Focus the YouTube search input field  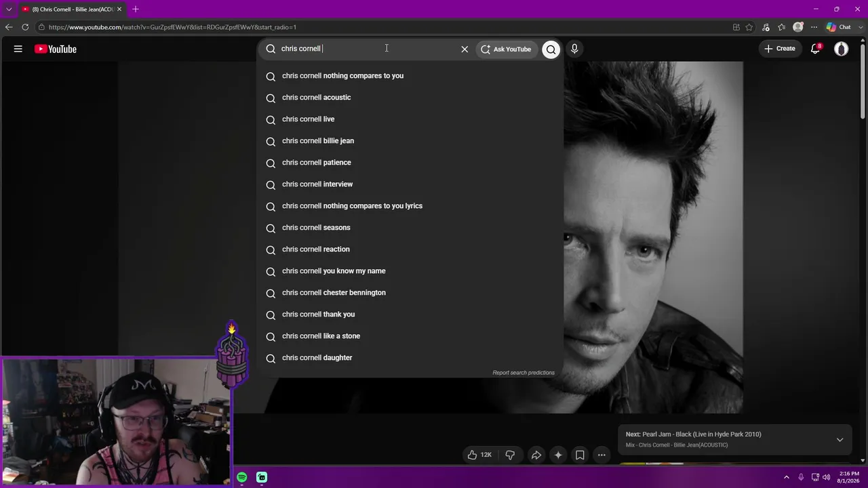[x=366, y=49]
